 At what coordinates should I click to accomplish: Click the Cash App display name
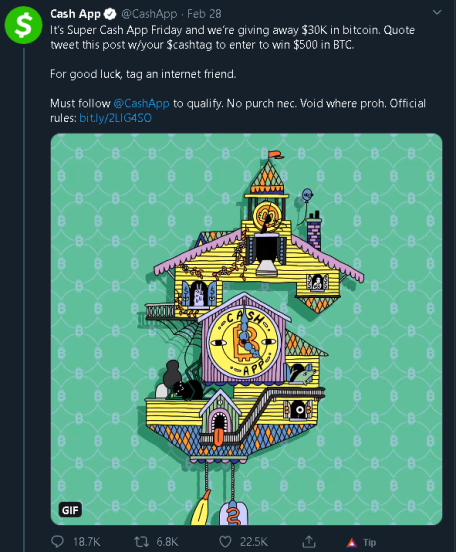pos(75,14)
